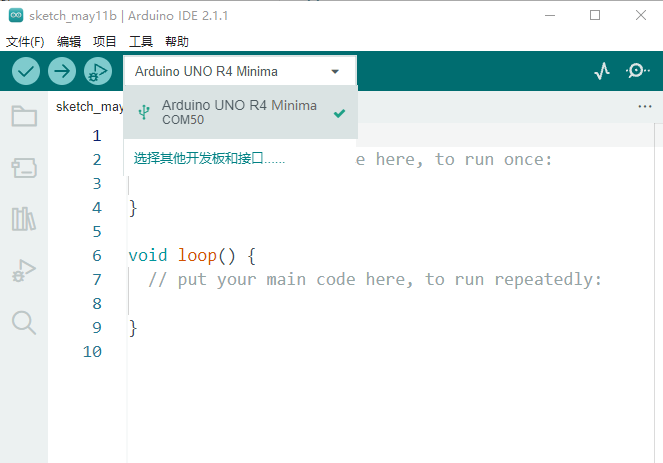Image resolution: width=663 pixels, height=463 pixels.
Task: Close the Arduino IDE window
Action: (641, 16)
